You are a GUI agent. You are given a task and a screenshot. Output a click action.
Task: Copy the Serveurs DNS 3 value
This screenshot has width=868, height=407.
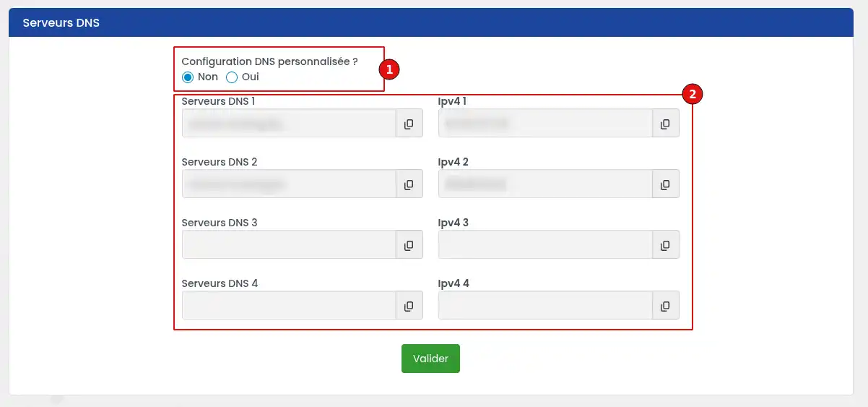tap(409, 245)
